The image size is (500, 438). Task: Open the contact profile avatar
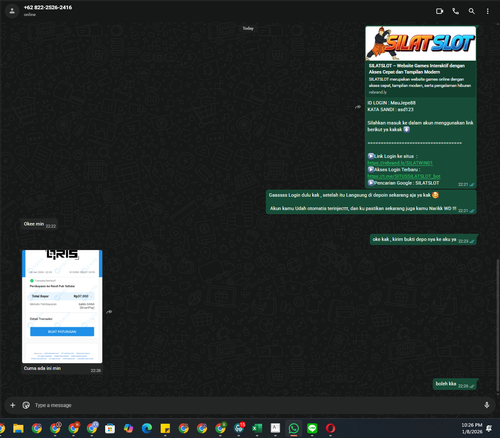tap(12, 11)
